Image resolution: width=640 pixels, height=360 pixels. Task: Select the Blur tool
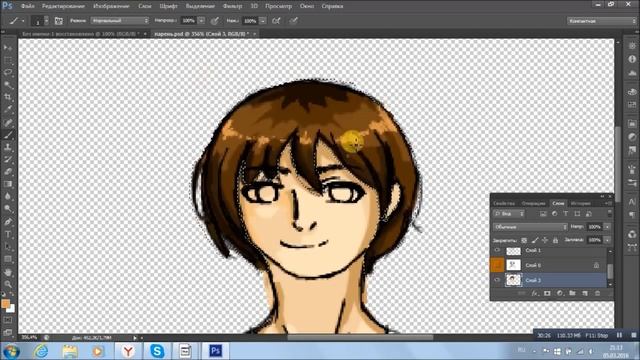8,196
